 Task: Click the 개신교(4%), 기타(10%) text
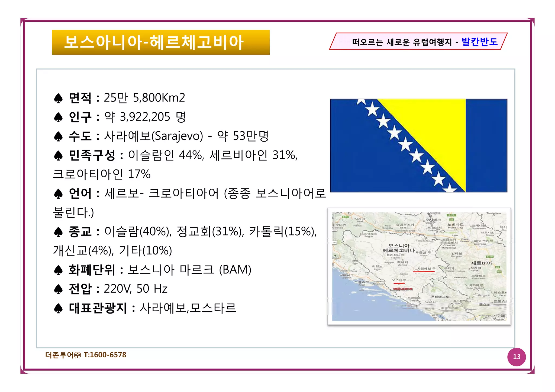112,251
